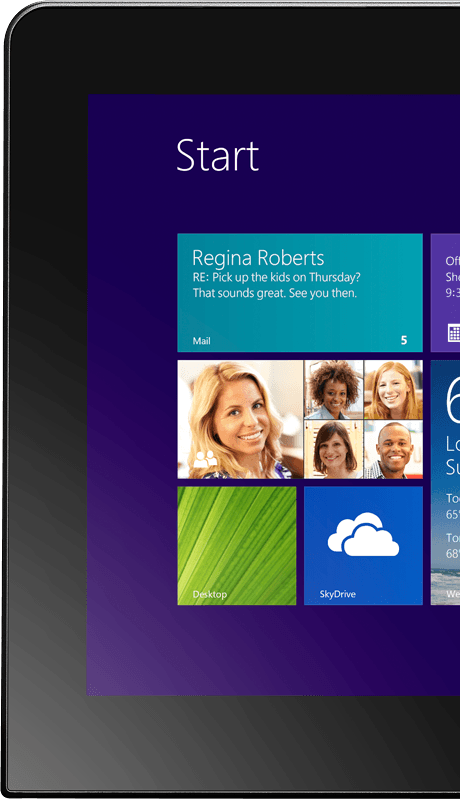Image resolution: width=460 pixels, height=800 pixels.
Task: Click the 'Mail' label on teal tile
Action: coord(201,341)
